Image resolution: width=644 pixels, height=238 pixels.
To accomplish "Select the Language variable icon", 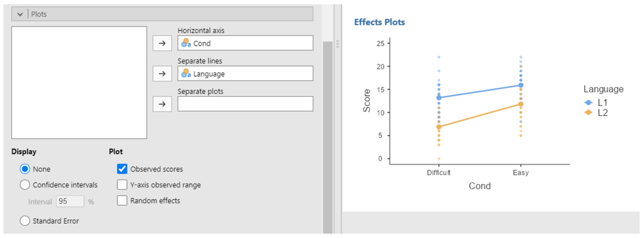I will pyautogui.click(x=186, y=73).
